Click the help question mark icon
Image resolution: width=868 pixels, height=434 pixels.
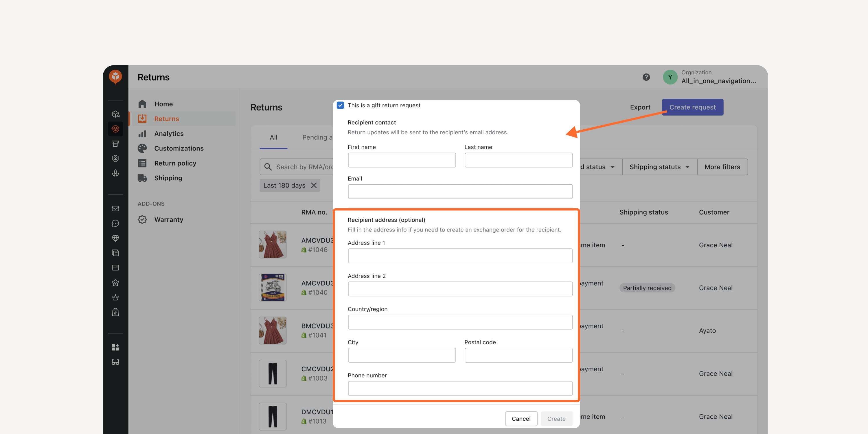click(x=646, y=77)
